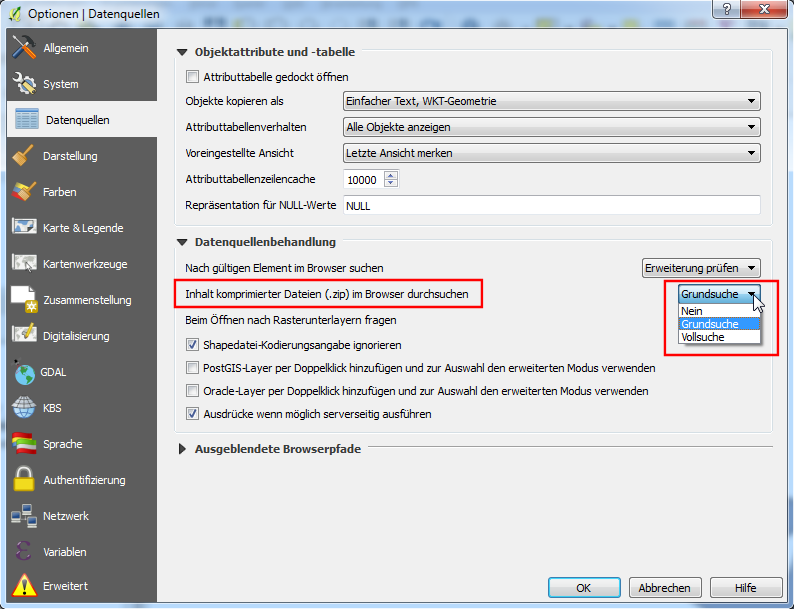Click the Hilfe button
Screen dimensions: 794x609
point(746,587)
